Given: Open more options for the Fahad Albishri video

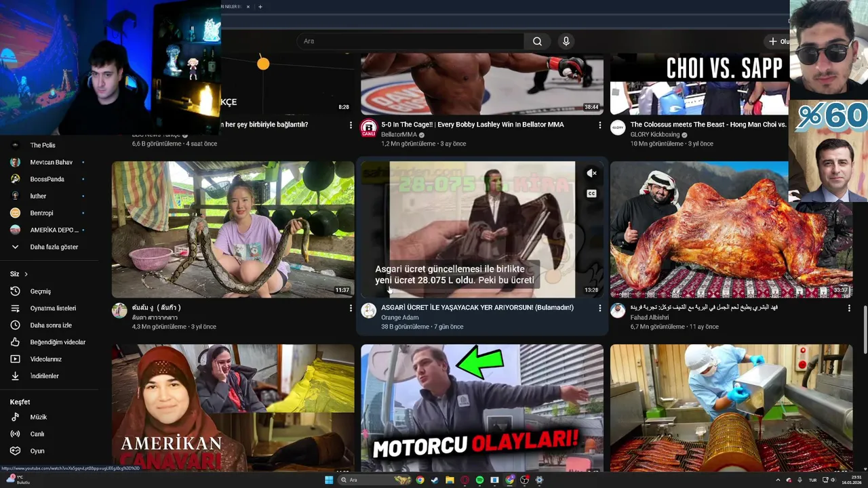Looking at the screenshot, I should pos(849,308).
